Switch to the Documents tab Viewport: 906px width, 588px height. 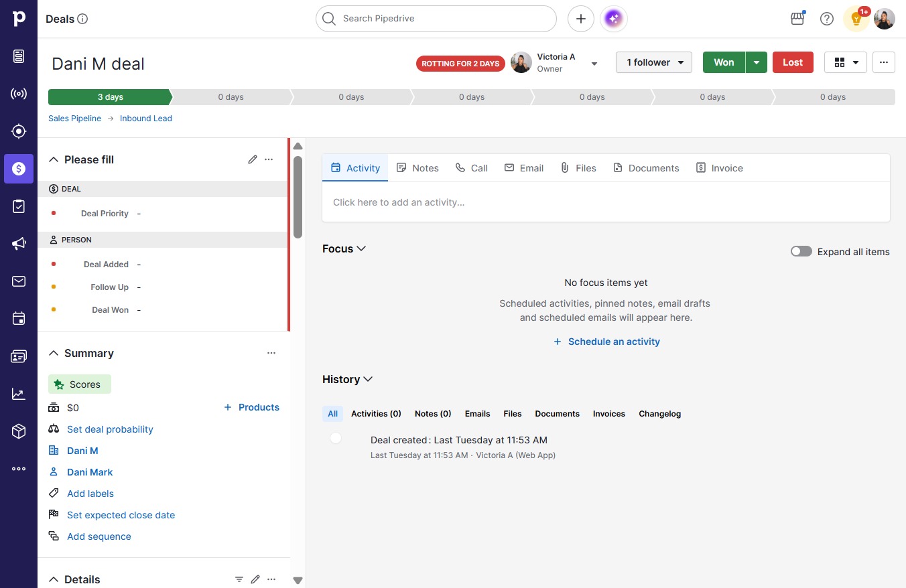pyautogui.click(x=646, y=168)
